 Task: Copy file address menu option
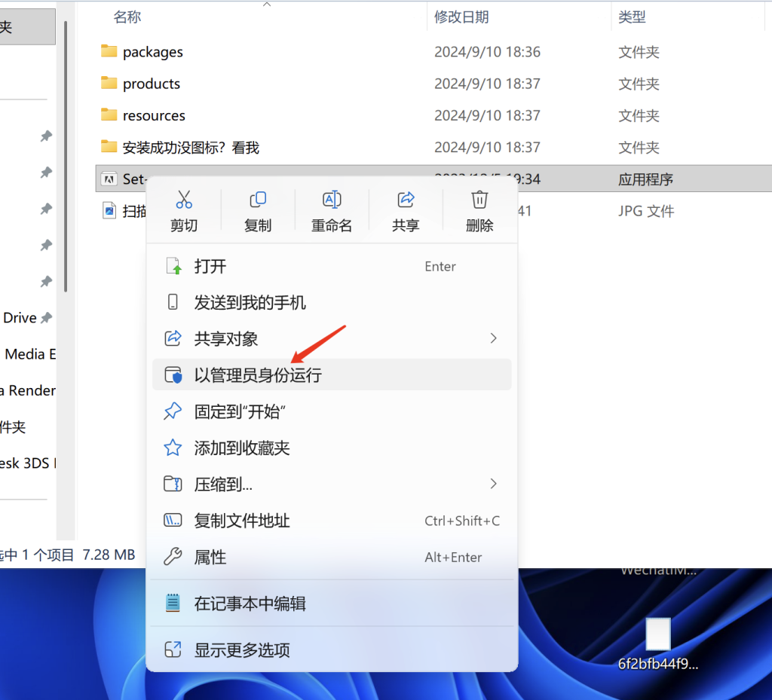241,521
